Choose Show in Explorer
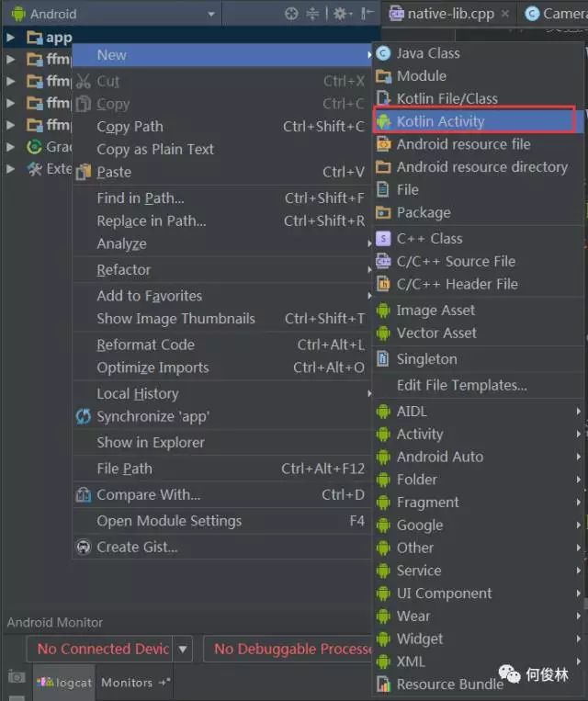This screenshot has width=588, height=701. tap(222, 443)
